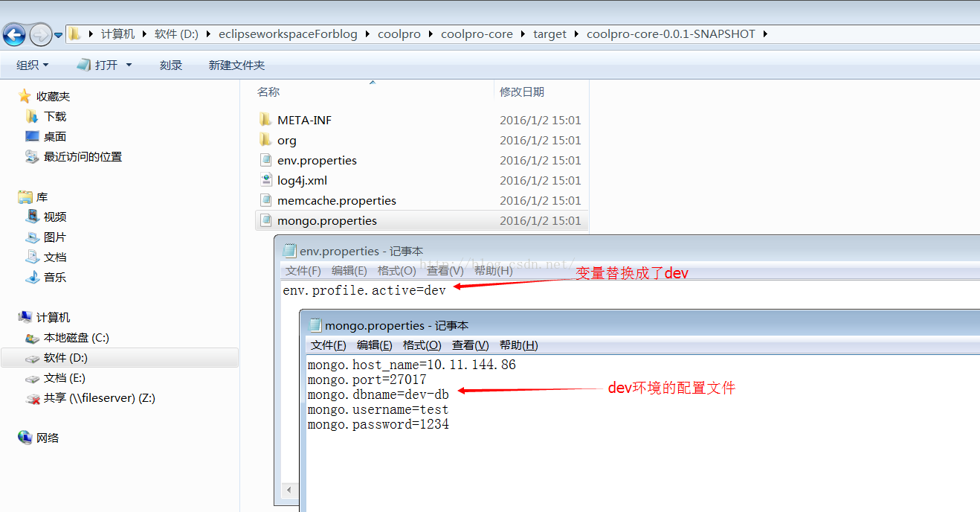Viewport: 980px width, 512px height.
Task: Open 文件(F) menu in env.properties Notepad
Action: coord(303,271)
